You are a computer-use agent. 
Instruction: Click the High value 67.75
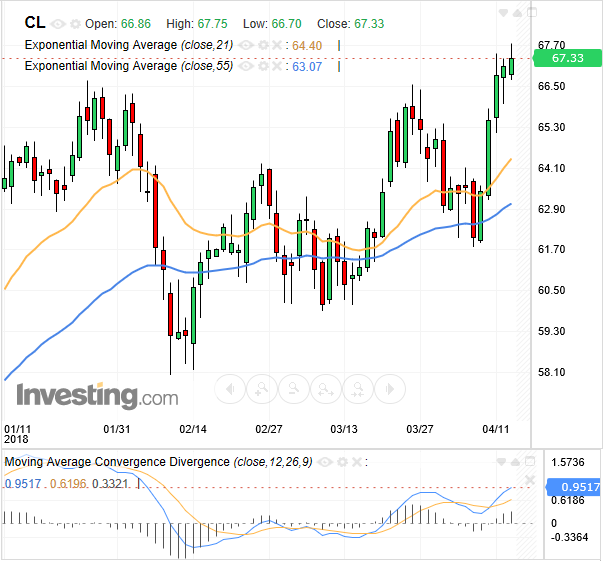click(213, 24)
